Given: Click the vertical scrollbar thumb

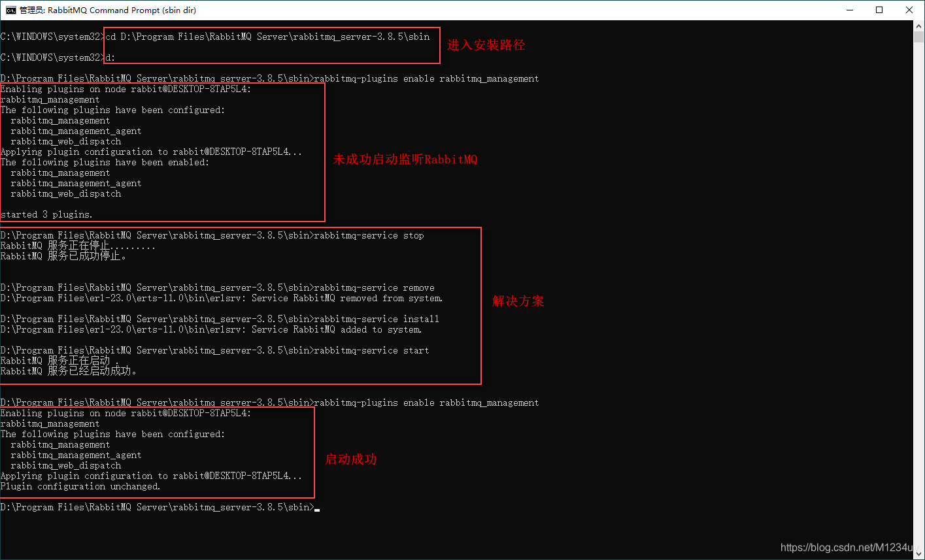Looking at the screenshot, I should pyautogui.click(x=918, y=37).
